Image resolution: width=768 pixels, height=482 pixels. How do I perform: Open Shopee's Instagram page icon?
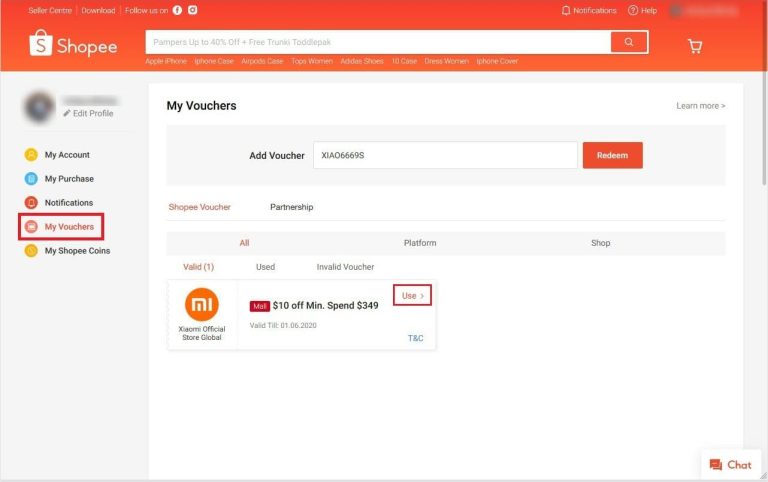point(192,10)
